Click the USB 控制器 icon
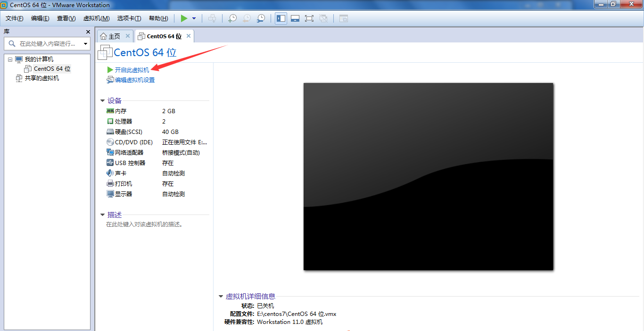The height and width of the screenshot is (331, 644). pos(110,163)
